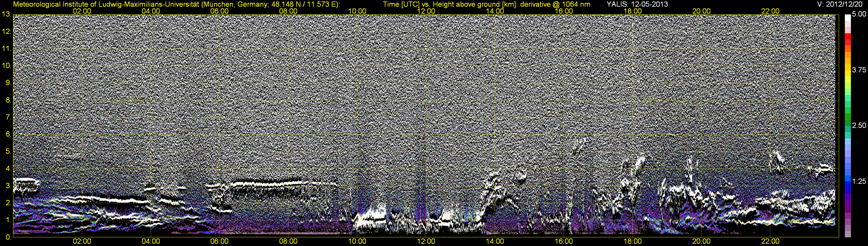Click the 5.00 colorbar label
868x246 pixels.
tap(859, 14)
